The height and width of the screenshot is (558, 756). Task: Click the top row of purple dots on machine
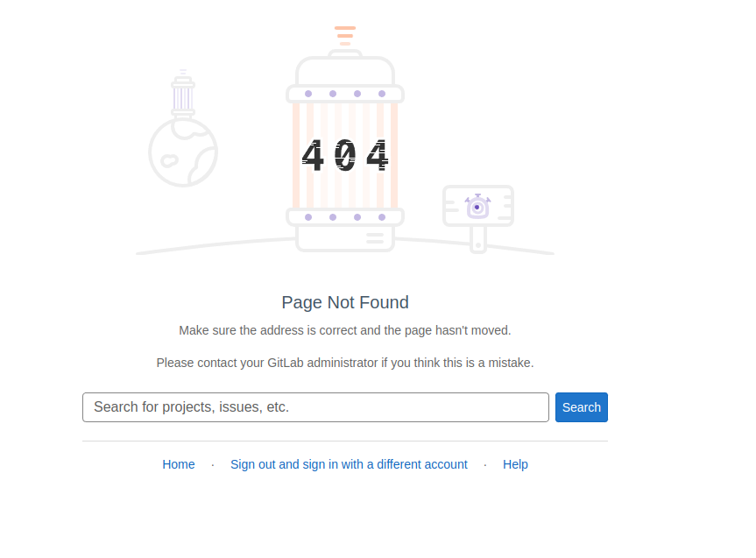(x=345, y=94)
